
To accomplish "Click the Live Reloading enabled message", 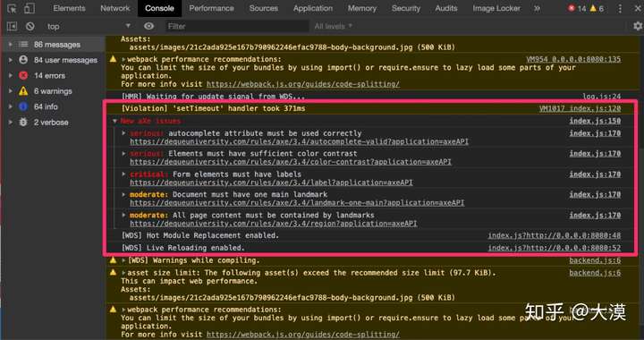I will pos(182,248).
